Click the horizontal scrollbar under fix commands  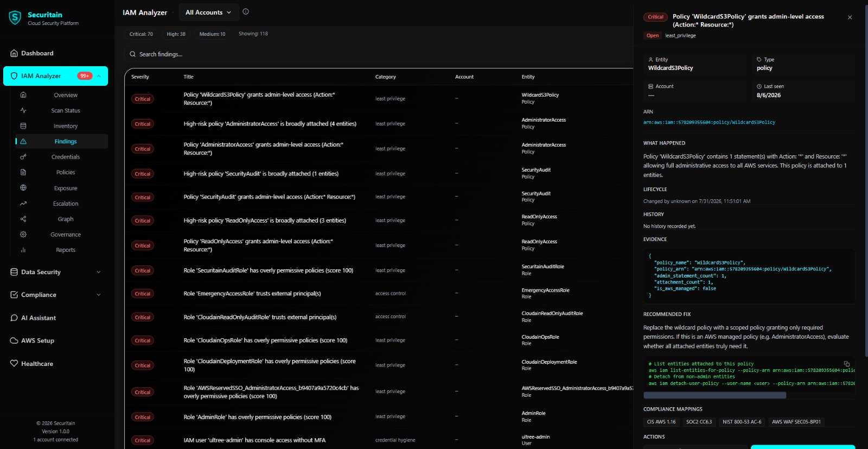click(714, 395)
